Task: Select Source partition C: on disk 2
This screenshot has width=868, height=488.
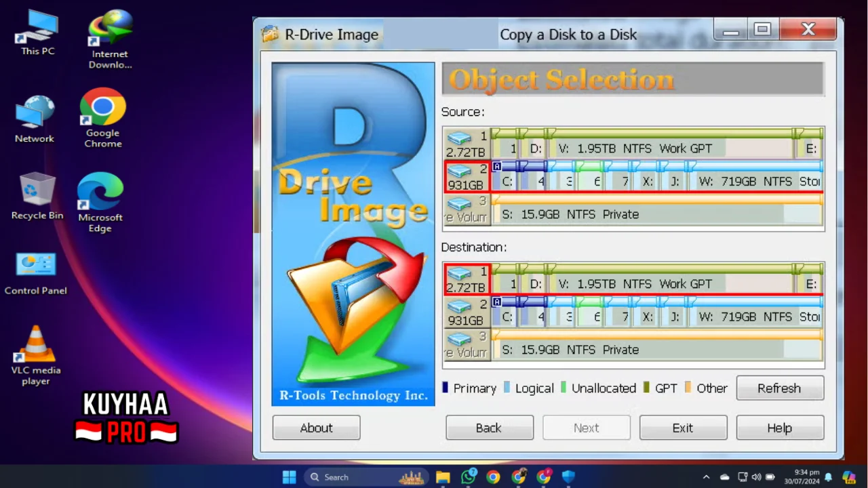Action: click(505, 176)
